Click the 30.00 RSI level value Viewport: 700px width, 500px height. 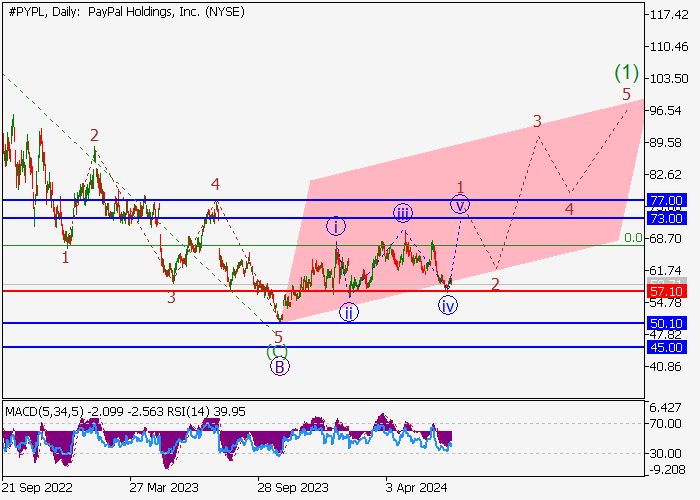[x=666, y=454]
